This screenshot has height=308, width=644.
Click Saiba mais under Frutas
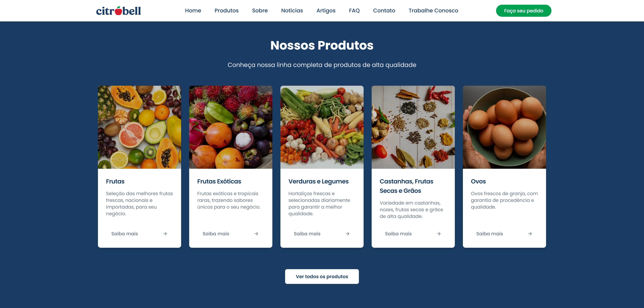tap(124, 234)
